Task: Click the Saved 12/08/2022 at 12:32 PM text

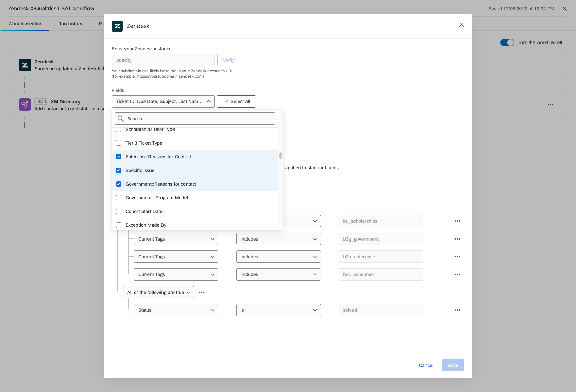Action: tap(521, 9)
